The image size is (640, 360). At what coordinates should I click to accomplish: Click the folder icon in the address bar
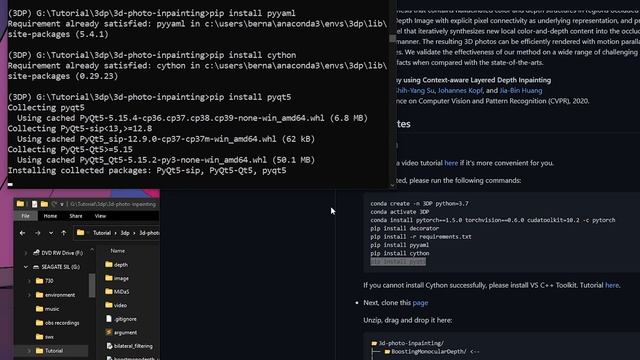point(80,233)
